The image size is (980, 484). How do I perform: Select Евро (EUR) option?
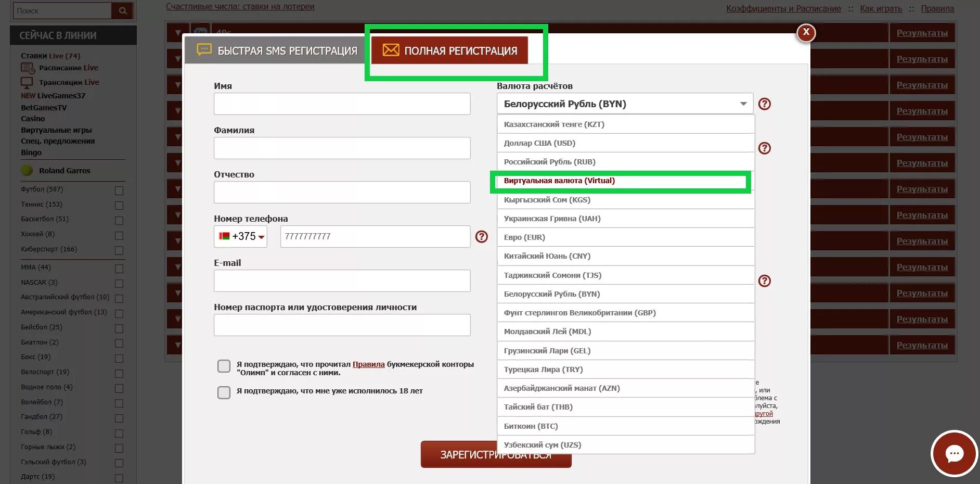coord(626,237)
